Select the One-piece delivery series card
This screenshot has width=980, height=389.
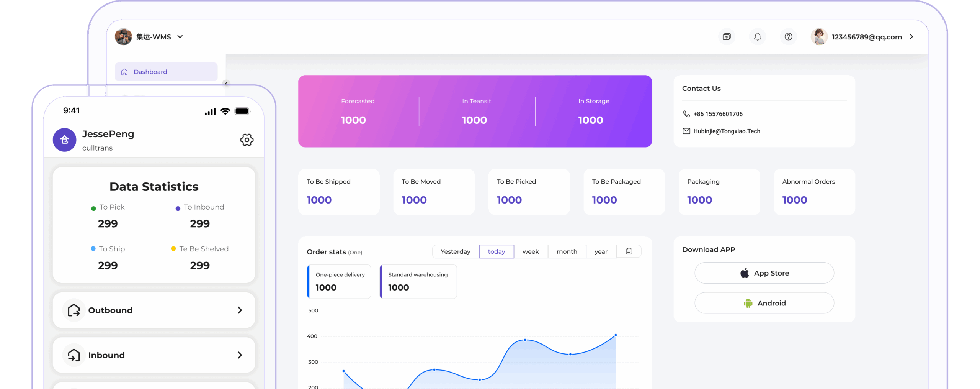339,281
